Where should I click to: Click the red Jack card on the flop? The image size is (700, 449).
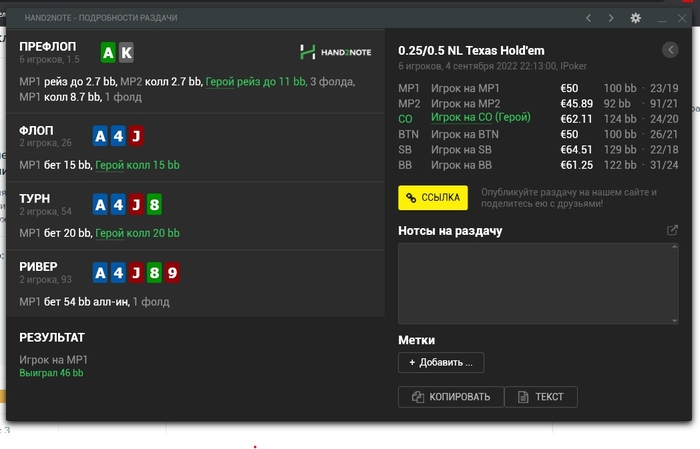135,135
